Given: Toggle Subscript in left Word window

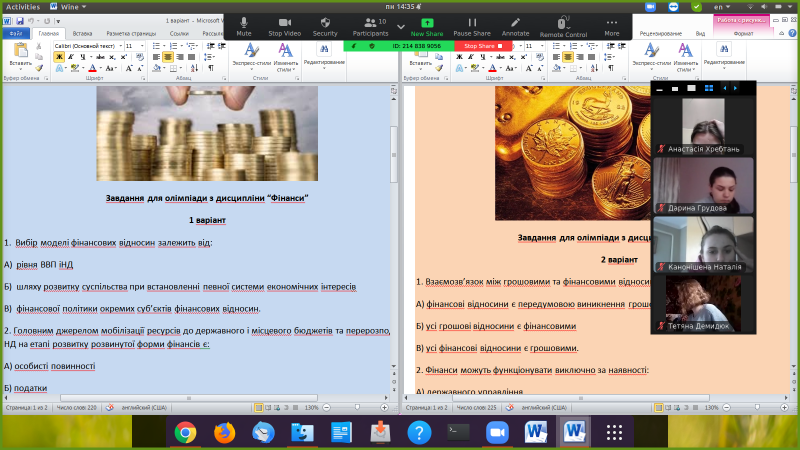Looking at the screenshot, I should (112, 57).
